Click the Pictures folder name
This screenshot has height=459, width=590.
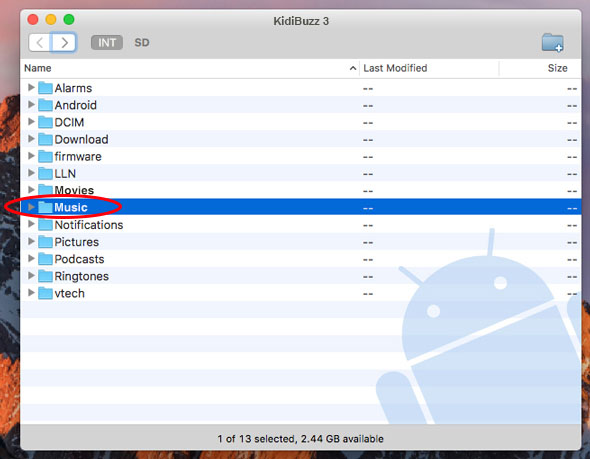point(77,242)
